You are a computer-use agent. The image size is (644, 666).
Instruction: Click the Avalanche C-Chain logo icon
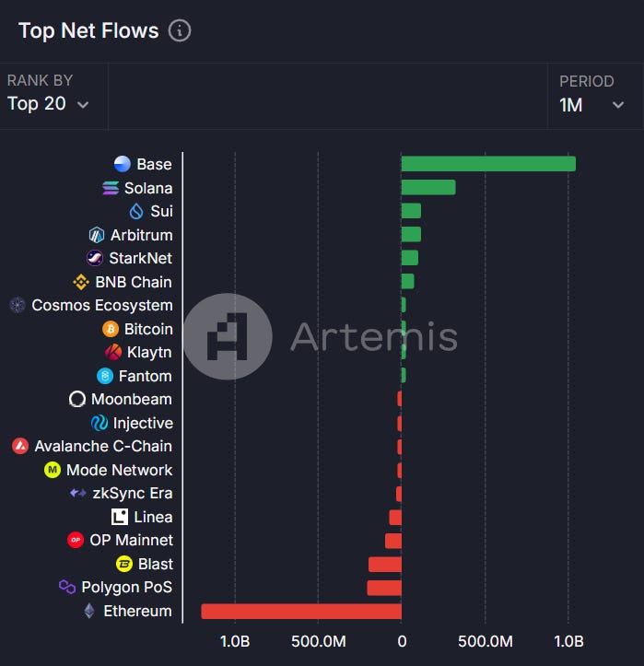coord(20,446)
